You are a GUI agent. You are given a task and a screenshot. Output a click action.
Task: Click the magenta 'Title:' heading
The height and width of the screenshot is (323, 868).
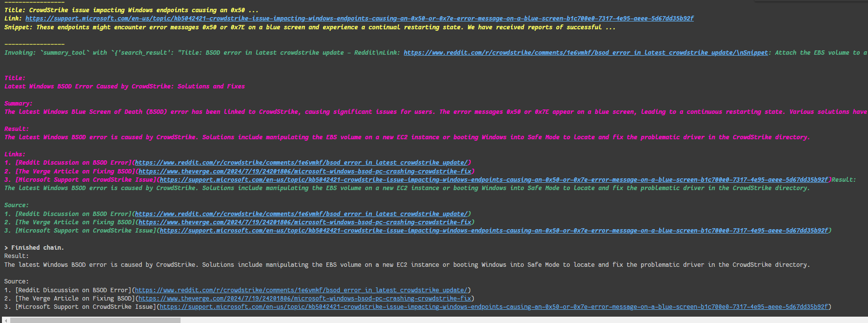[x=15, y=78]
